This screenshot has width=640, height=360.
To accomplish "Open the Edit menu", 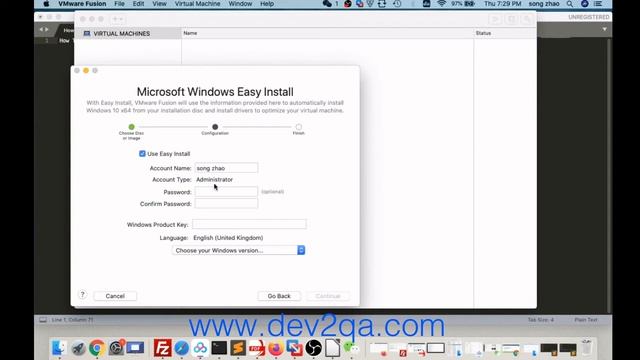I will click(138, 4).
